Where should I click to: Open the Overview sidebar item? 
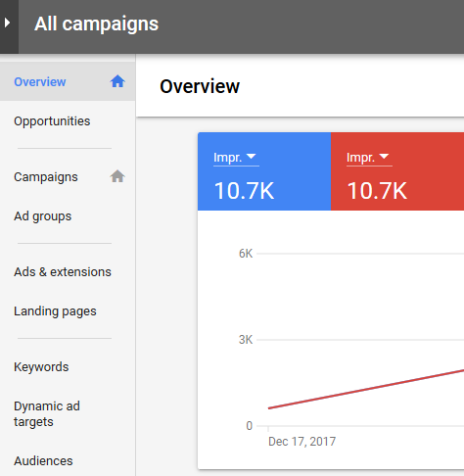pyautogui.click(x=68, y=81)
